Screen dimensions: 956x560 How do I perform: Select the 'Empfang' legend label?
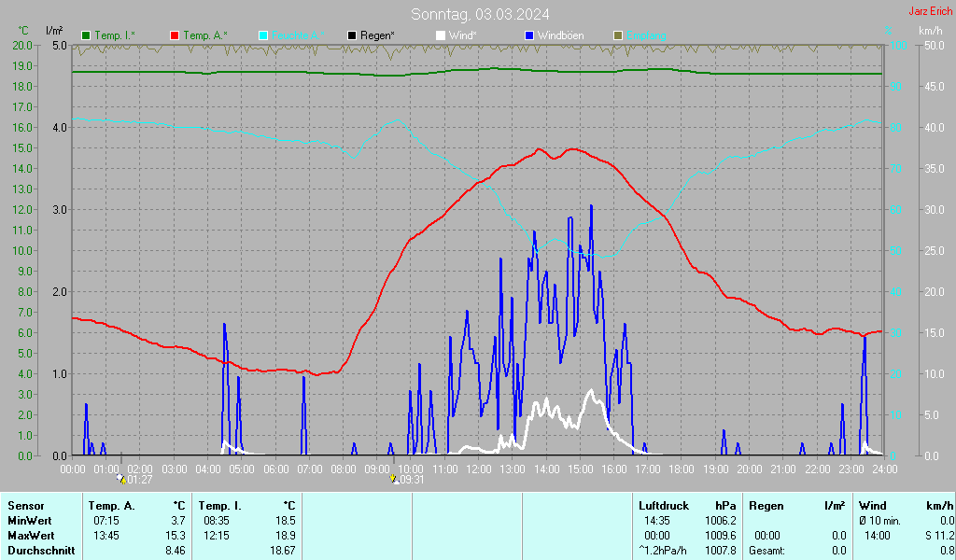pos(646,36)
